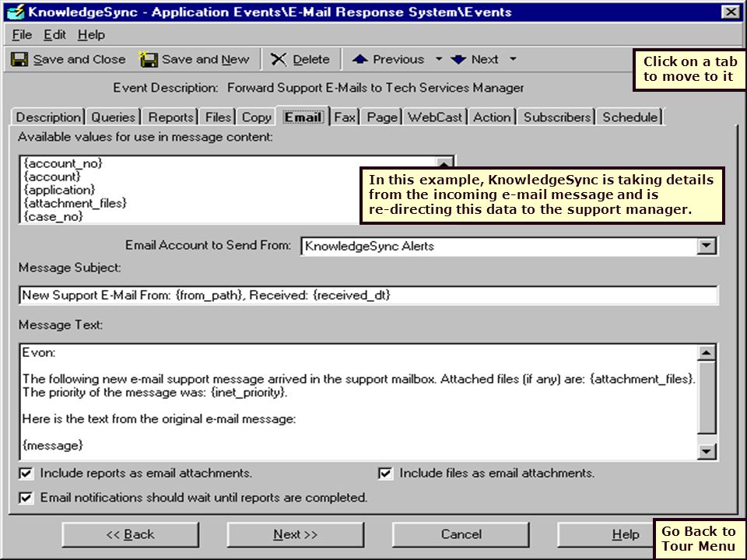This screenshot has width=747, height=560.
Task: Click Go Back to Tour Menu
Action: point(699,538)
